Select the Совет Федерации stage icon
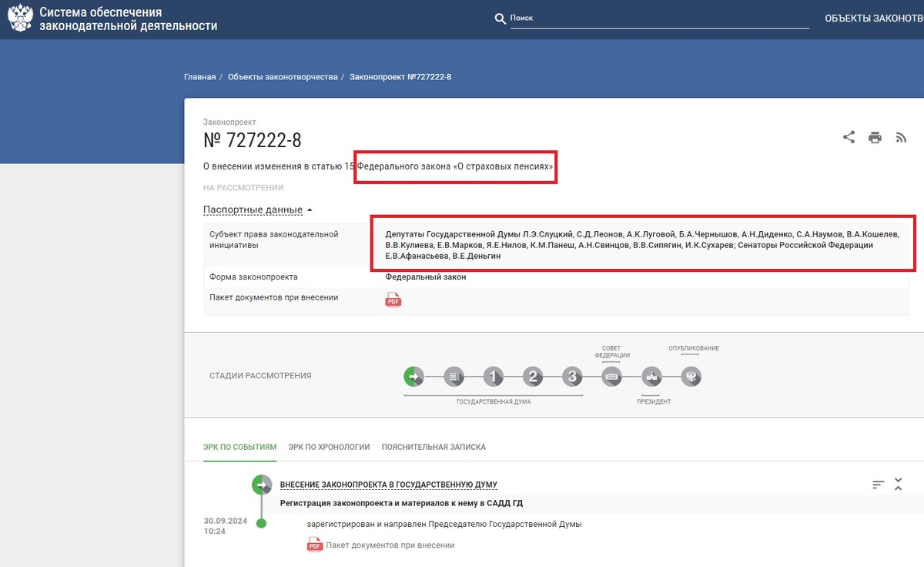This screenshot has height=567, width=924. [612, 377]
